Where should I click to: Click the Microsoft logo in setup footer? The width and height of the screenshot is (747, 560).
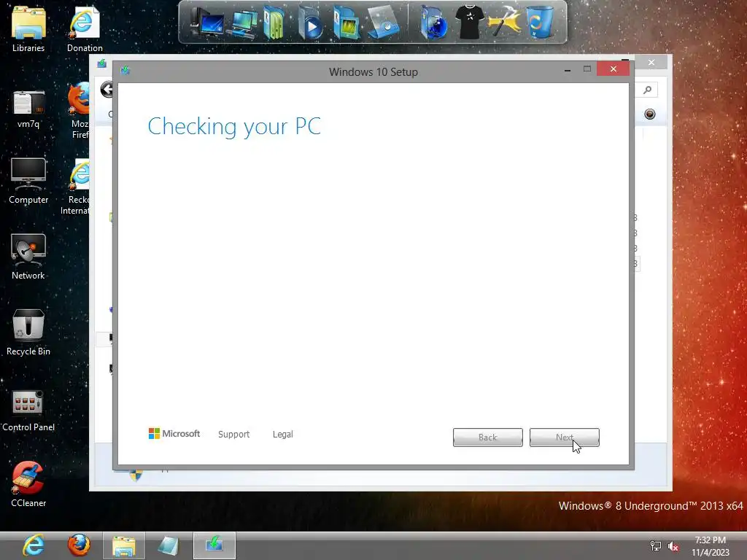point(174,434)
